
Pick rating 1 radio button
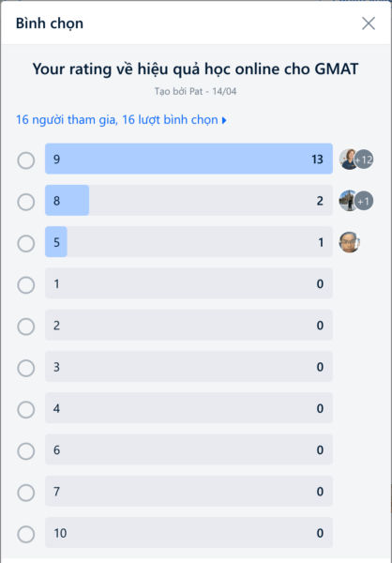(x=26, y=285)
